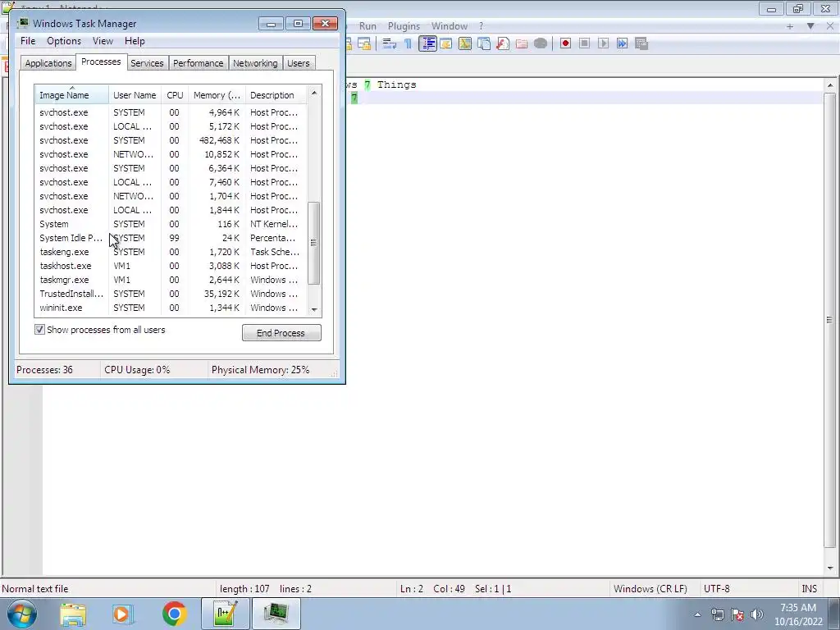
Task: Click the Folder as Workspace icon
Action: click(x=521, y=44)
